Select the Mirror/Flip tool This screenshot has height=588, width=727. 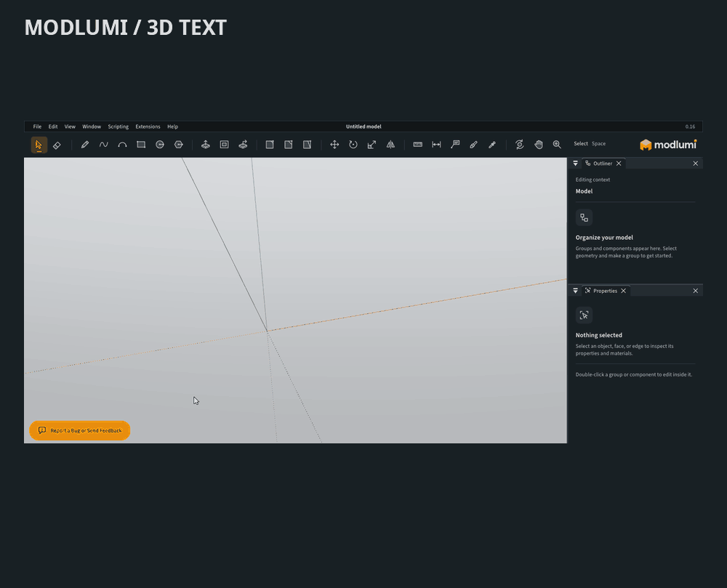(391, 145)
